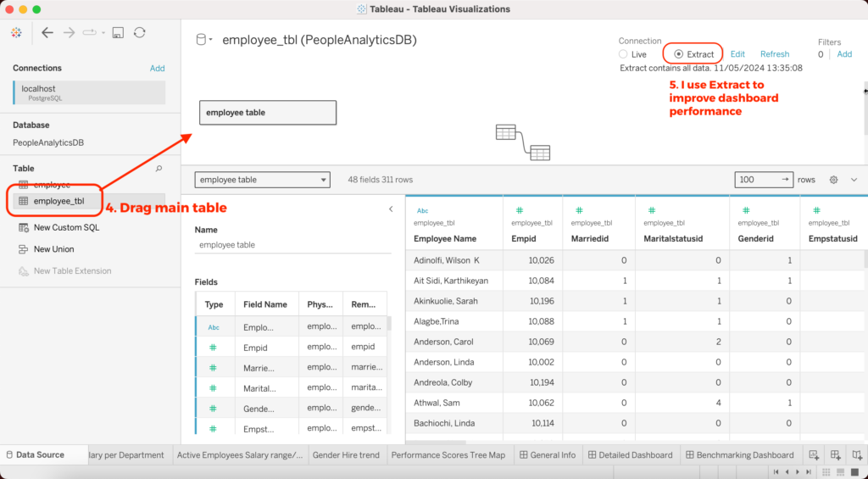
Task: Open the data grid settings gear
Action: click(834, 180)
